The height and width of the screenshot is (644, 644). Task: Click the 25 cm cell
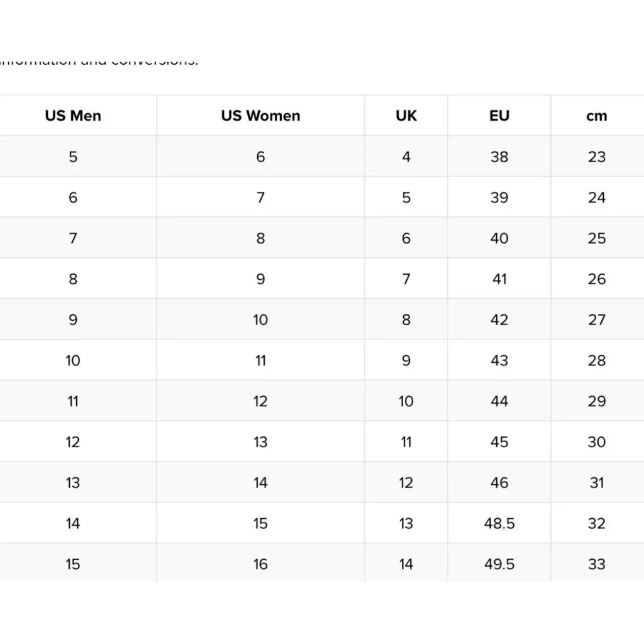coord(597,238)
